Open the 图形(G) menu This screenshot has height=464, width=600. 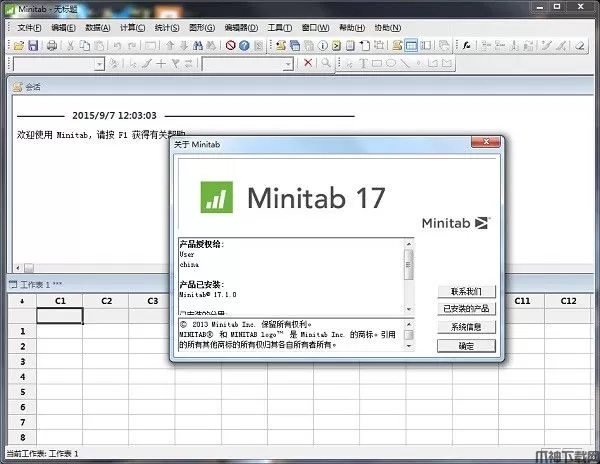(x=202, y=28)
